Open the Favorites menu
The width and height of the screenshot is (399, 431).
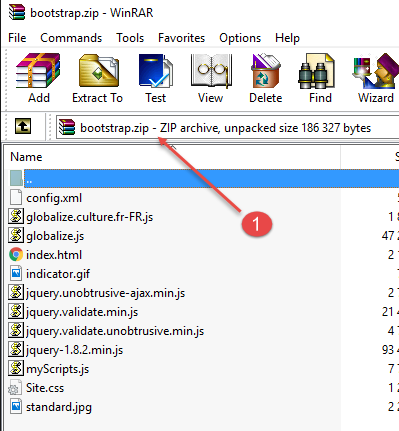click(181, 38)
